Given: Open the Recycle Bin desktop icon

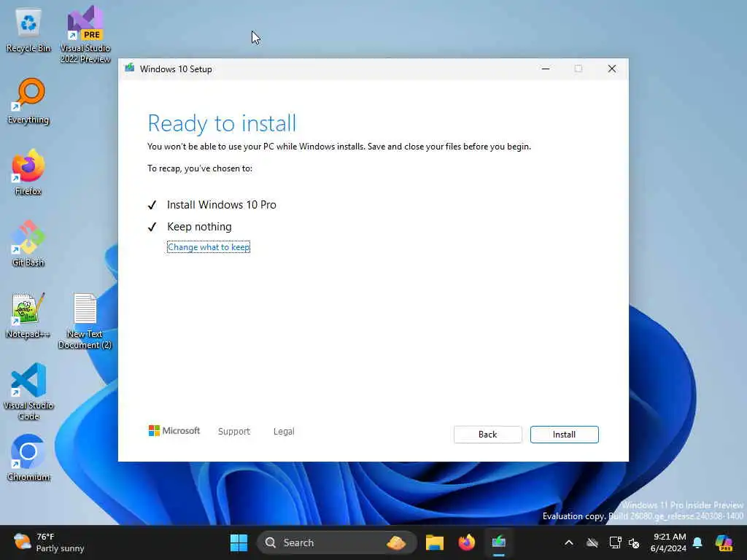Looking at the screenshot, I should tap(28, 31).
